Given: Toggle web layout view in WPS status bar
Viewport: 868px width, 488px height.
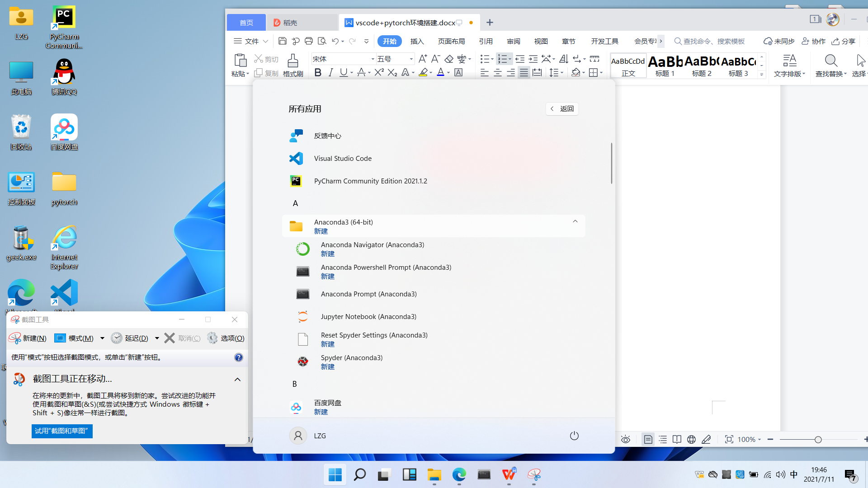Looking at the screenshot, I should [x=691, y=439].
